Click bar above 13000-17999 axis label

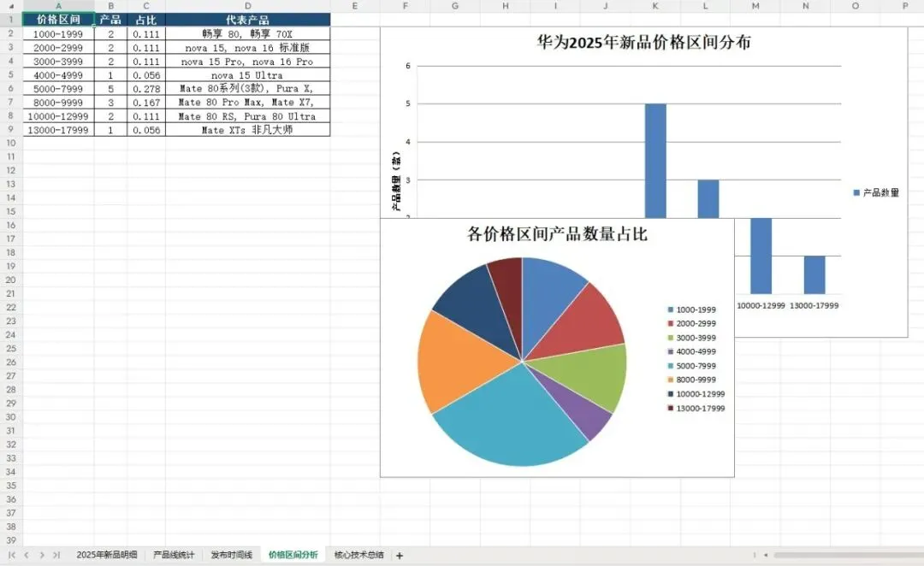(x=814, y=275)
